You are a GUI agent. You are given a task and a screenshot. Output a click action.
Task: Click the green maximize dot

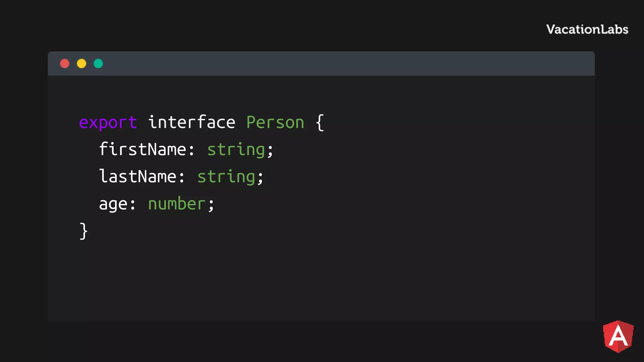[x=98, y=63]
